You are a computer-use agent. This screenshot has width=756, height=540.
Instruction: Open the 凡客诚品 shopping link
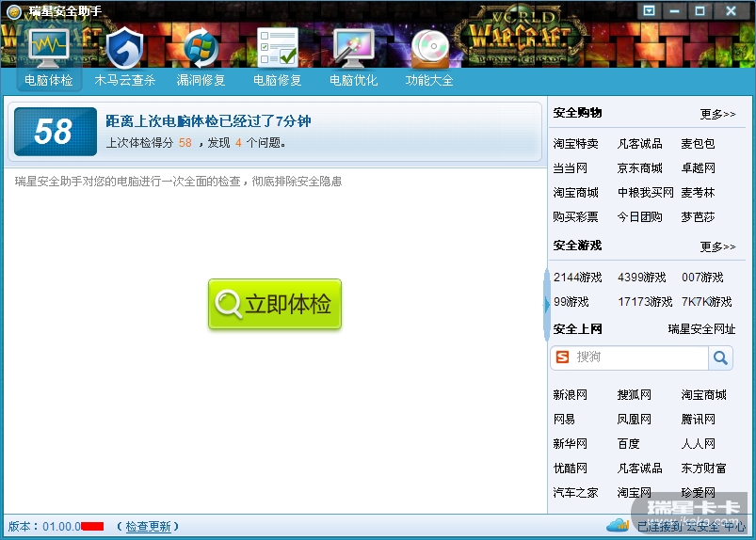click(x=639, y=144)
